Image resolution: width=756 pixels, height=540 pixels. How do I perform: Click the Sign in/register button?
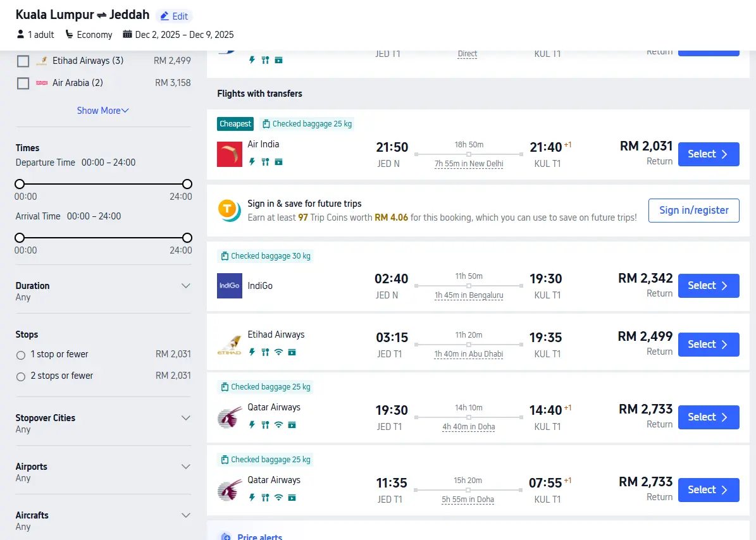pyautogui.click(x=693, y=211)
